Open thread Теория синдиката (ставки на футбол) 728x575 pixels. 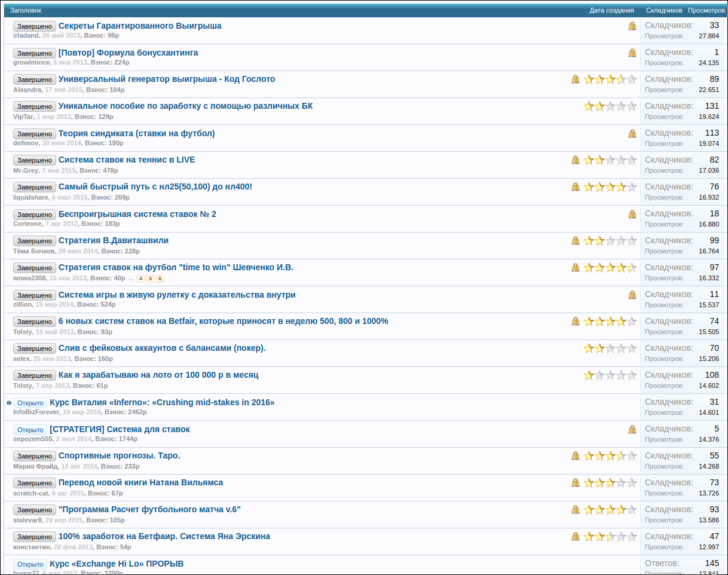pyautogui.click(x=136, y=133)
